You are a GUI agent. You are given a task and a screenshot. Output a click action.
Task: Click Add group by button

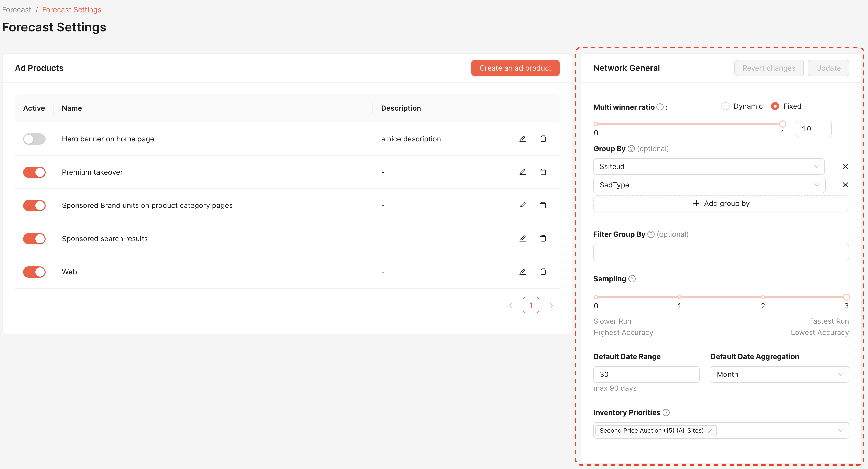pos(721,203)
